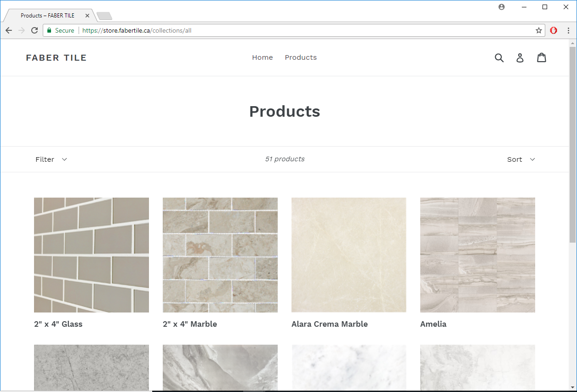This screenshot has height=392, width=577.
Task: View the Amelia tile thumbnail
Action: (478, 255)
